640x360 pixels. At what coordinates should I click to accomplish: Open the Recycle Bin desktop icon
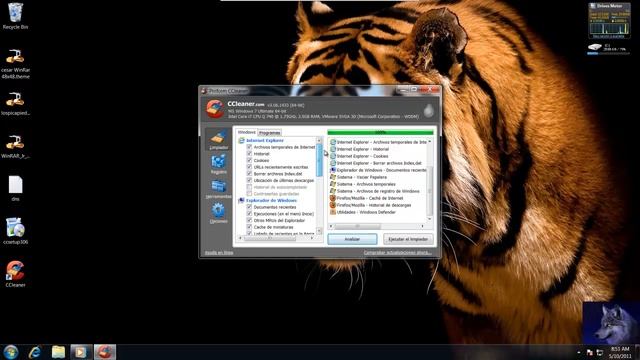pos(16,16)
